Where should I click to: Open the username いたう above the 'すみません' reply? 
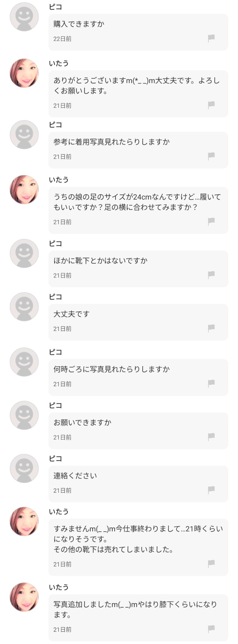click(x=59, y=512)
